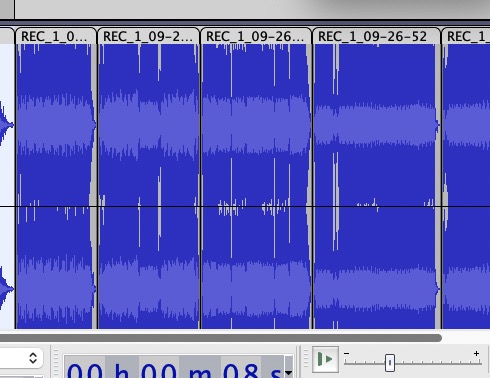This screenshot has width=490, height=378.
Task: Select the partially visible rightmost REC_1_ clip title
Action: [466, 36]
